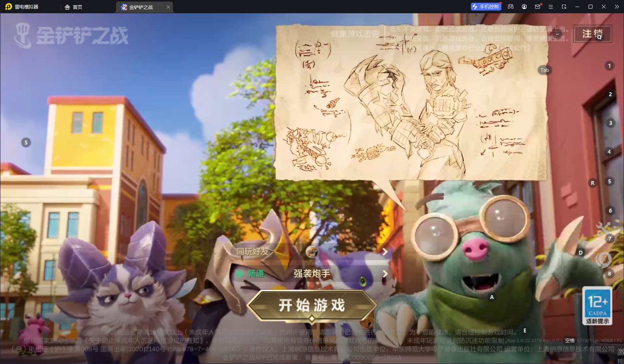Screen dimensions: 624x364
Task: Select the friend avatar in 同玩好友 row
Action: [312, 252]
